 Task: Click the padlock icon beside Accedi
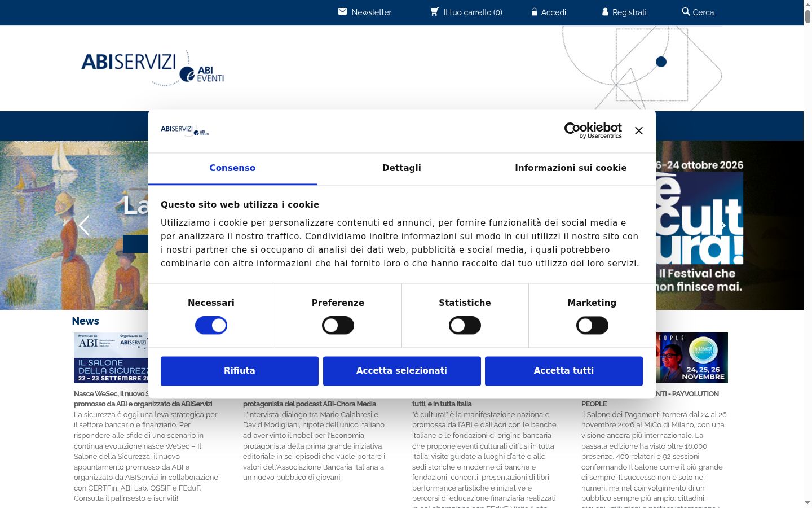pos(534,11)
